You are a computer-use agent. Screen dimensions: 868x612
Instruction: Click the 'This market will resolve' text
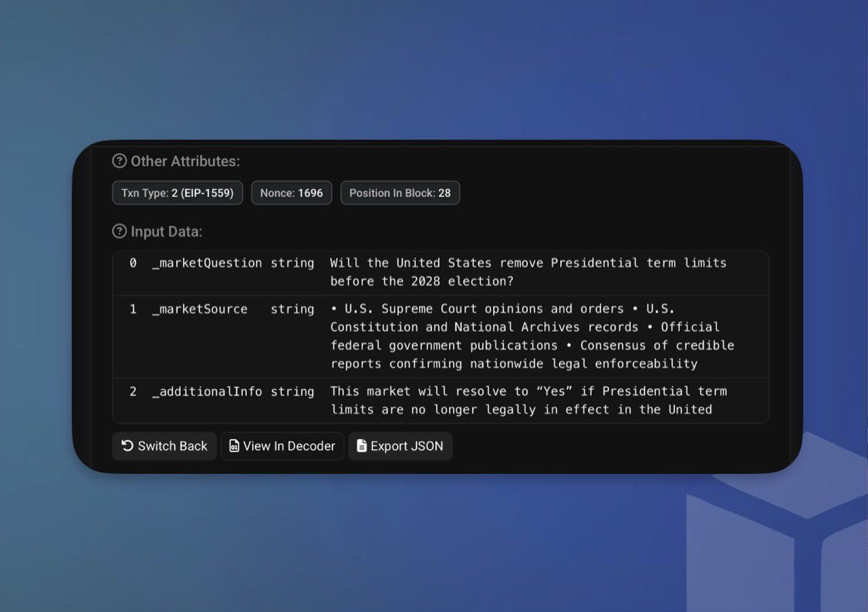[x=528, y=401]
